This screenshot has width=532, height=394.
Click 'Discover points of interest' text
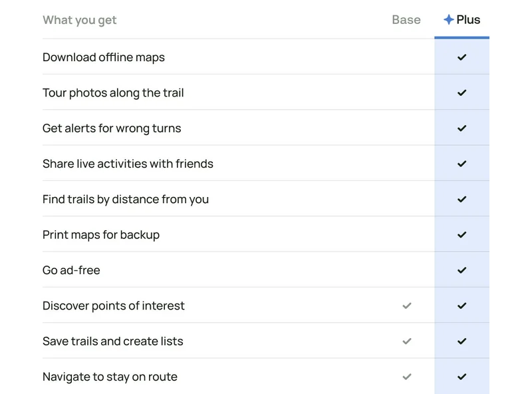pos(114,305)
